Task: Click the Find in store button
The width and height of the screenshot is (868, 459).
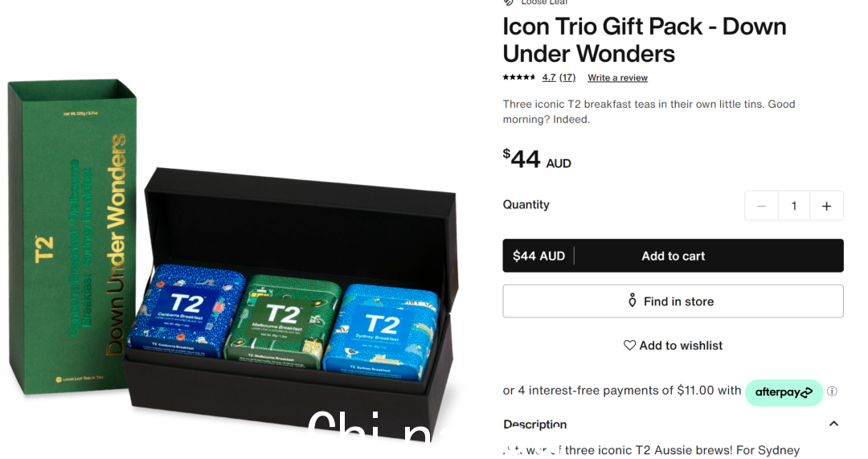Action: [673, 301]
